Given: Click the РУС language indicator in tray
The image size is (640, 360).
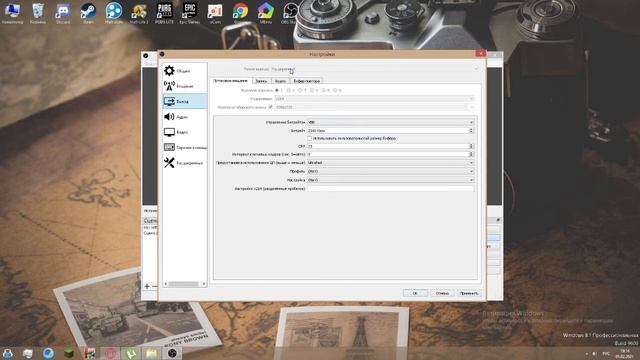Looking at the screenshot, I should (606, 353).
